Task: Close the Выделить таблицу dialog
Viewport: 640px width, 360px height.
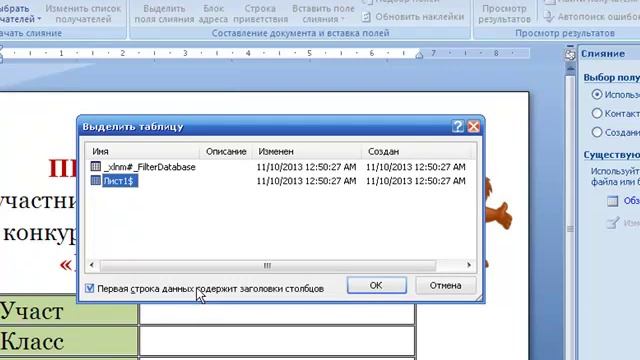Action: click(x=473, y=127)
